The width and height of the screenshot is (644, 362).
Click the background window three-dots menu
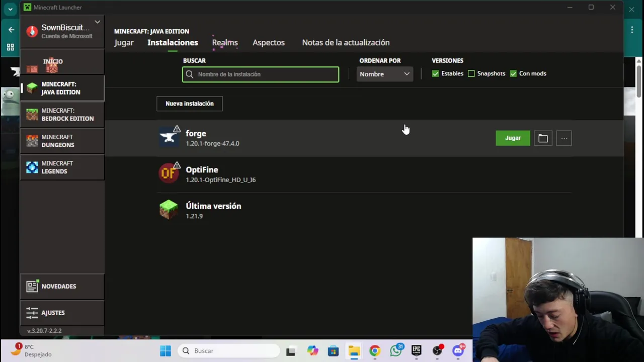coord(632,30)
